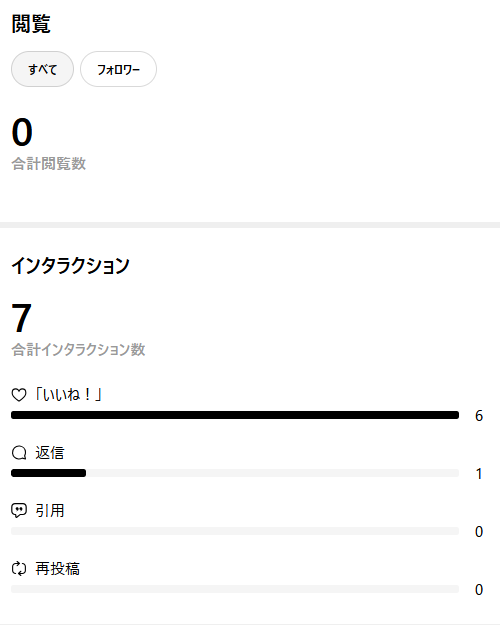The width and height of the screenshot is (500, 625).
Task: Click the repost arrows icon beside 再投稿
Action: 19,568
